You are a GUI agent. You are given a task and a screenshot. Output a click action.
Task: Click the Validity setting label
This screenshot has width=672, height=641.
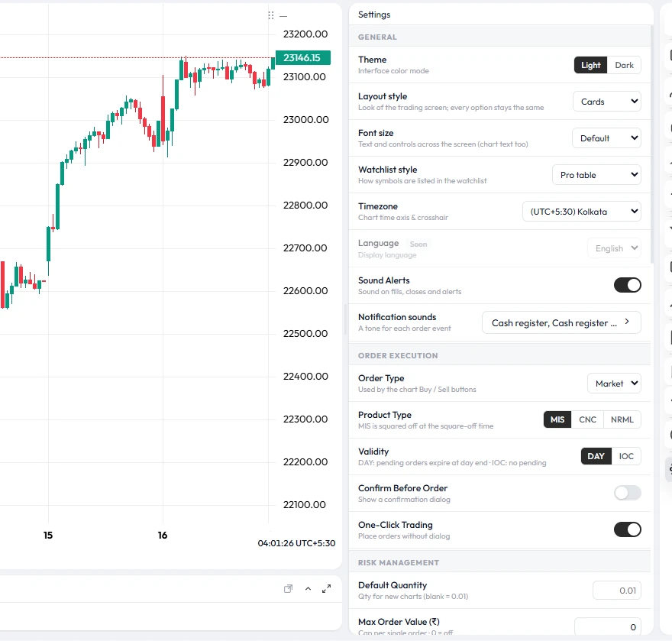click(x=373, y=452)
